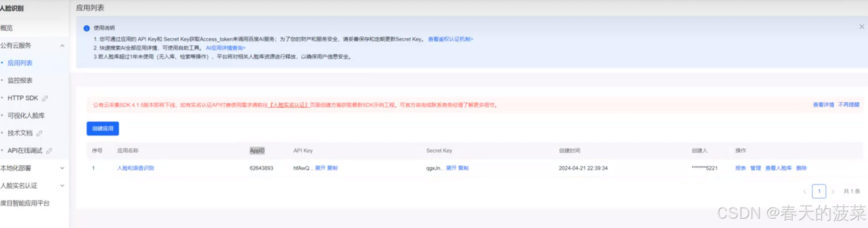The image size is (868, 228).
Task: Open 技术文档 sidebar item
Action: tap(20, 133)
